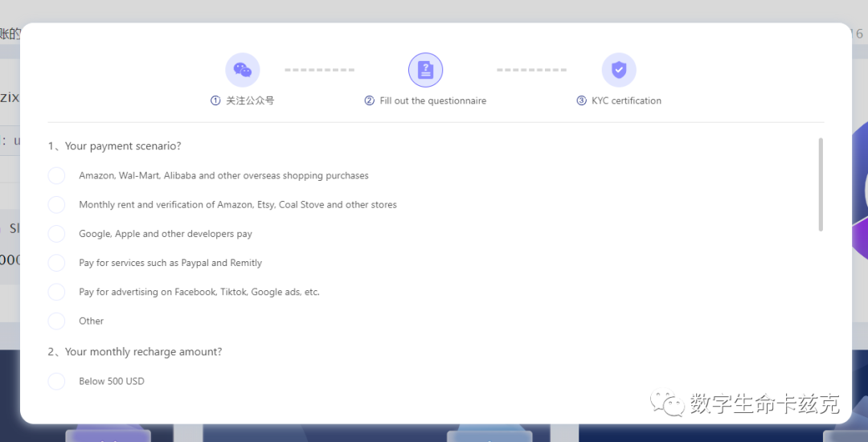
Task: Click the KYC shield step icon
Action: pyautogui.click(x=619, y=70)
